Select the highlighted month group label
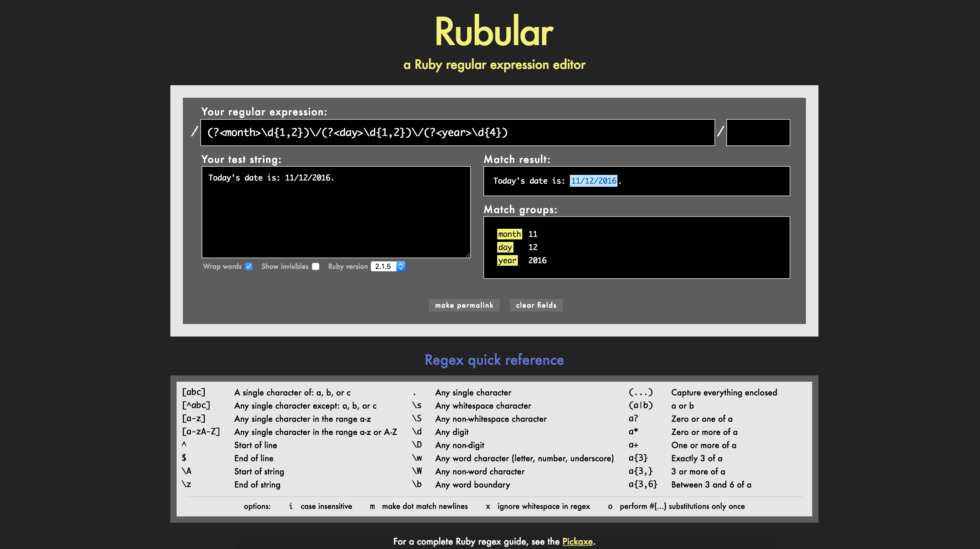The image size is (980, 549). [x=509, y=234]
